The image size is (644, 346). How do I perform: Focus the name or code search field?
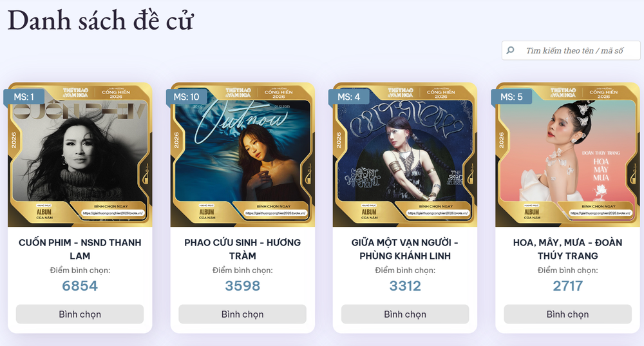coord(571,50)
